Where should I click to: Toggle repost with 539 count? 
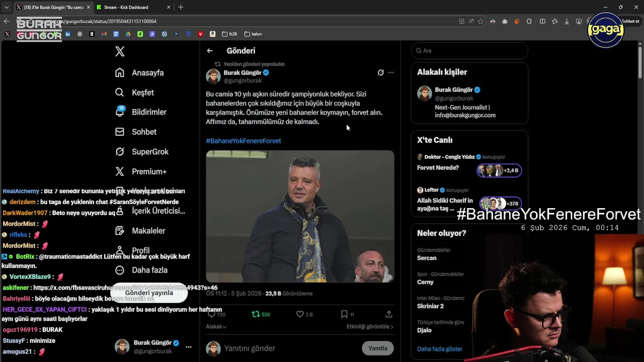(261, 314)
